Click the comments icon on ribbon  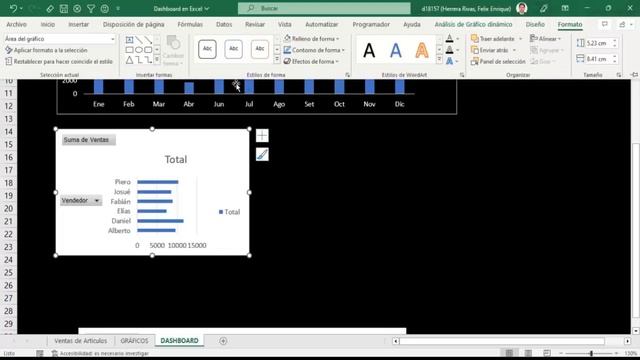pyautogui.click(x=605, y=24)
